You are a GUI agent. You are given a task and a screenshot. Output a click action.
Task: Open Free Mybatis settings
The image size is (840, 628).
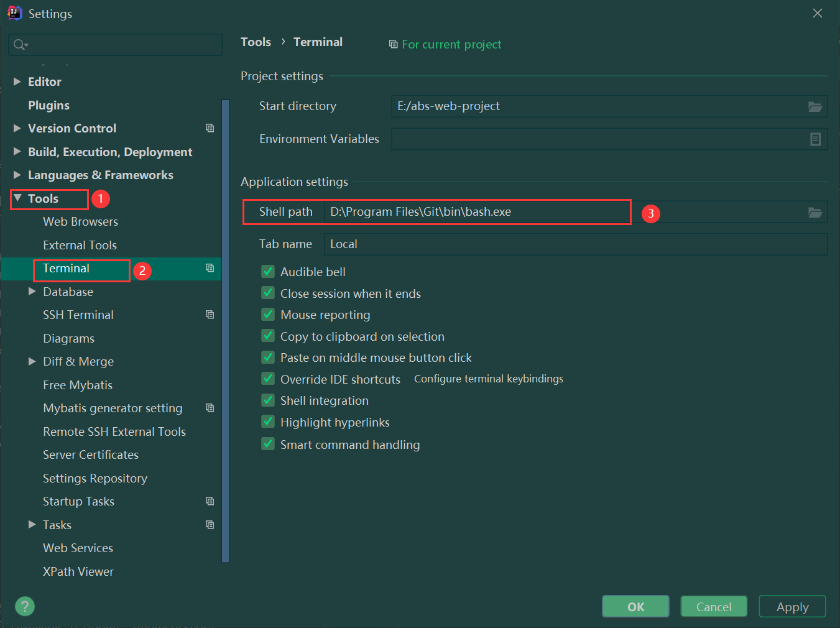(x=78, y=385)
